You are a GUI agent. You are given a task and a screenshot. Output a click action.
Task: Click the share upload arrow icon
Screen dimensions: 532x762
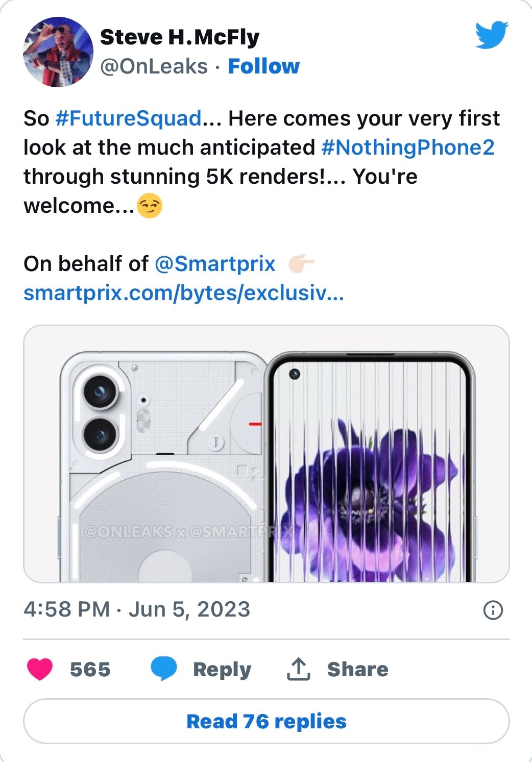(299, 669)
